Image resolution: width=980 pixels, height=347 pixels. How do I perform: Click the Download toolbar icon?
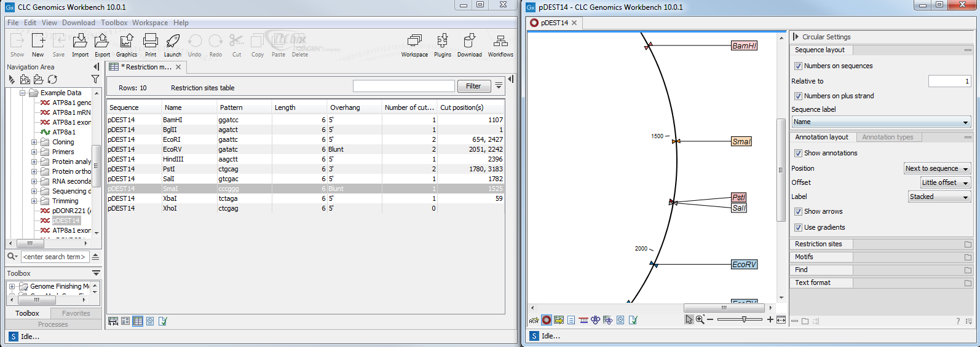469,42
